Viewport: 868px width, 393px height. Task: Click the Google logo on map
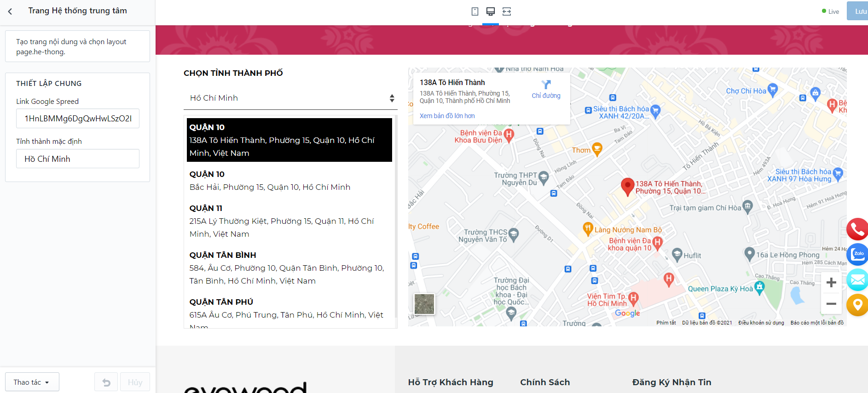tap(627, 313)
